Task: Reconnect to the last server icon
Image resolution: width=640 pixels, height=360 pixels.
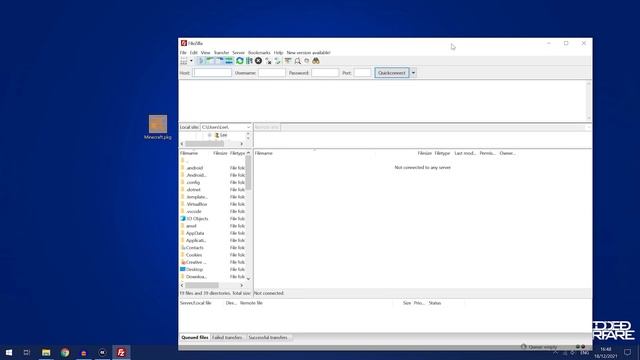Action: coord(278,61)
